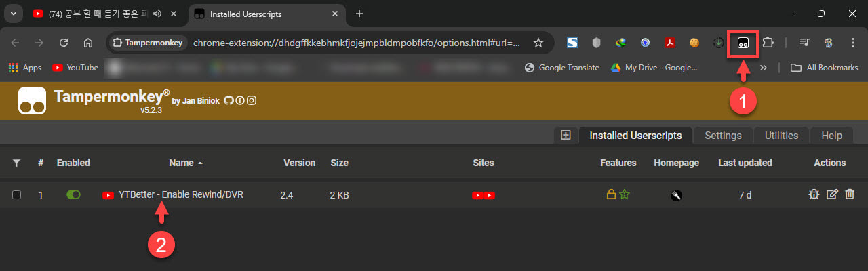Sort by the Enabled column header
The width and height of the screenshot is (868, 271).
[x=73, y=163]
